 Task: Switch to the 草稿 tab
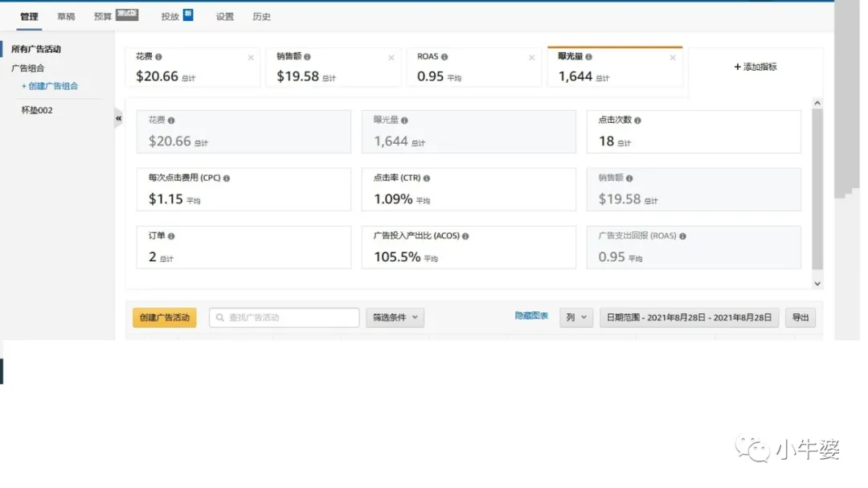pyautogui.click(x=65, y=15)
